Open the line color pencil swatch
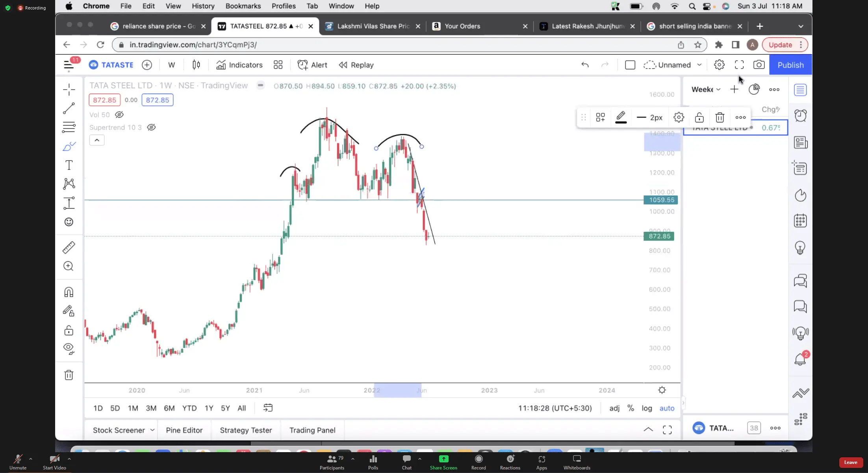 pyautogui.click(x=621, y=117)
